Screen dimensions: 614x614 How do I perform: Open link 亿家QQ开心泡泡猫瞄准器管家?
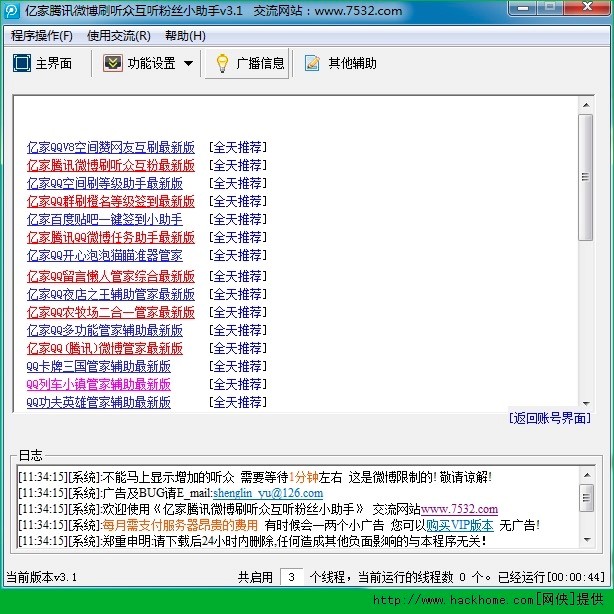click(105, 255)
